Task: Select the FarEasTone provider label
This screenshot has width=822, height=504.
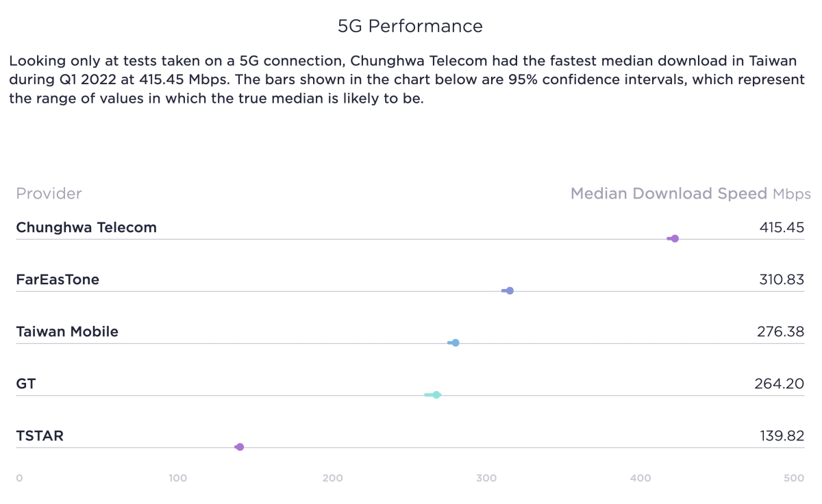Action: click(x=58, y=279)
